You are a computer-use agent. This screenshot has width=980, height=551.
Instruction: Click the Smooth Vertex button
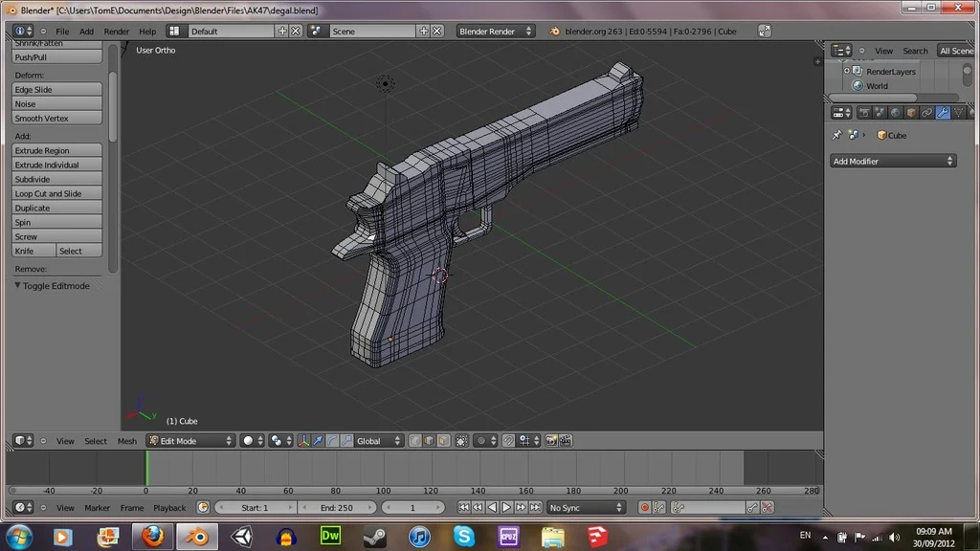coord(56,118)
